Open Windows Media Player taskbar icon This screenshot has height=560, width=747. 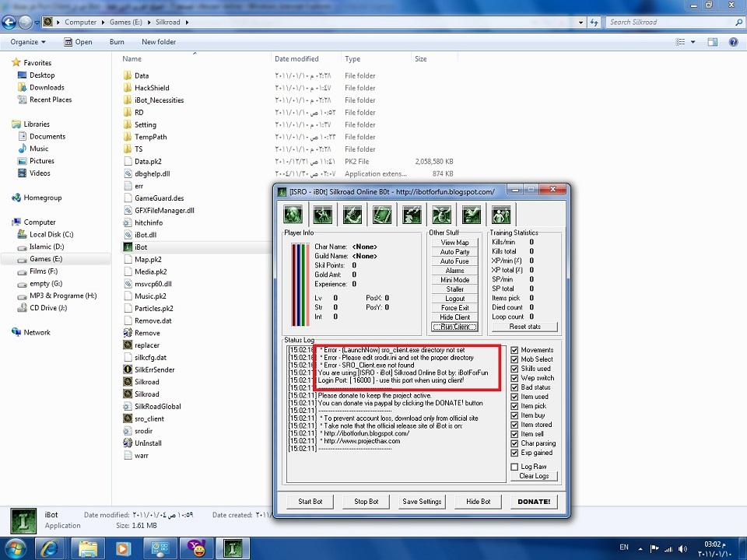(x=122, y=548)
